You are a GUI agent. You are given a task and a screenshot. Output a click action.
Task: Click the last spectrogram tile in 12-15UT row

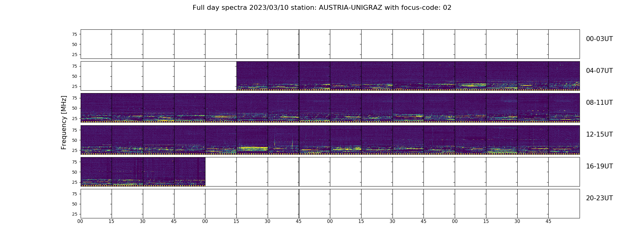[564, 140]
